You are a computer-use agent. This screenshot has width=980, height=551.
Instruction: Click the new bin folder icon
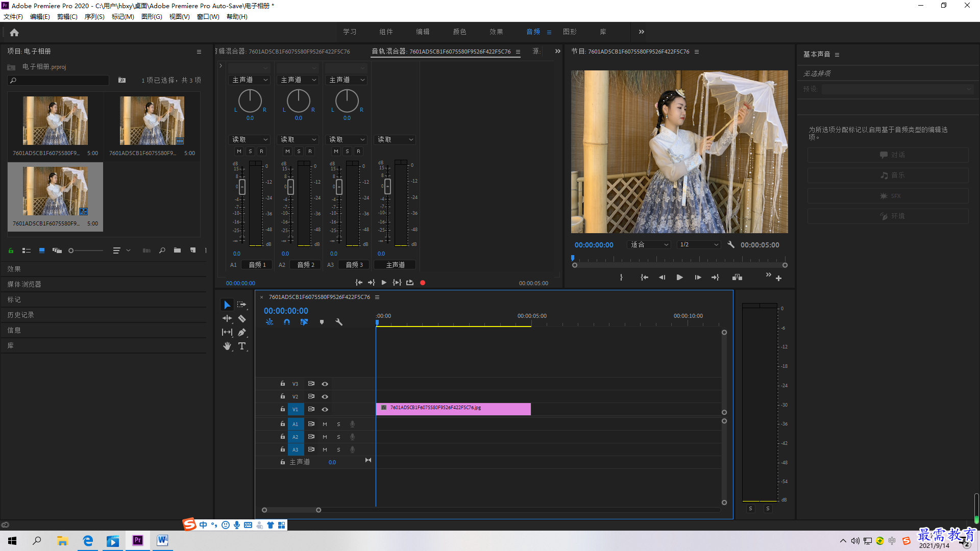[x=177, y=251]
